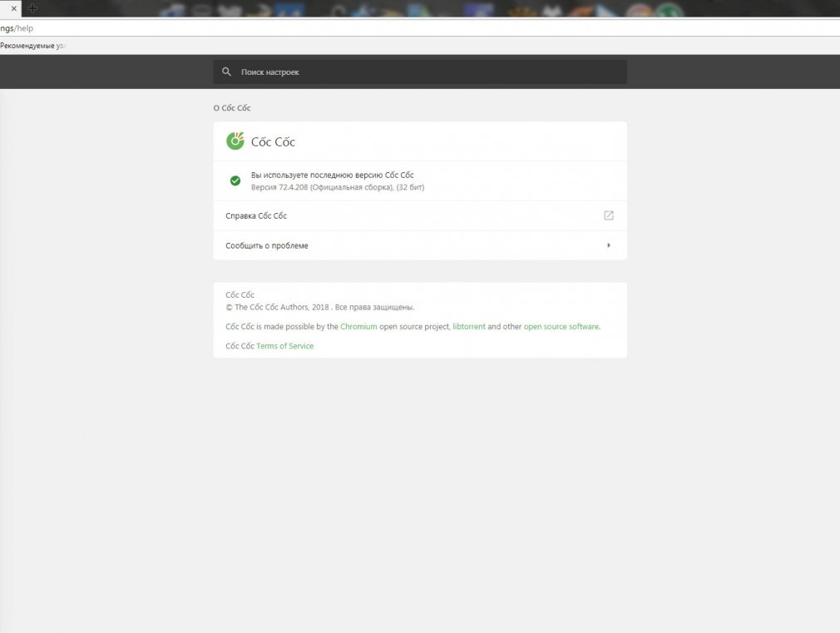The image size is (840, 633).
Task: Click the О Cốc Cốc section heading
Action: [232, 108]
